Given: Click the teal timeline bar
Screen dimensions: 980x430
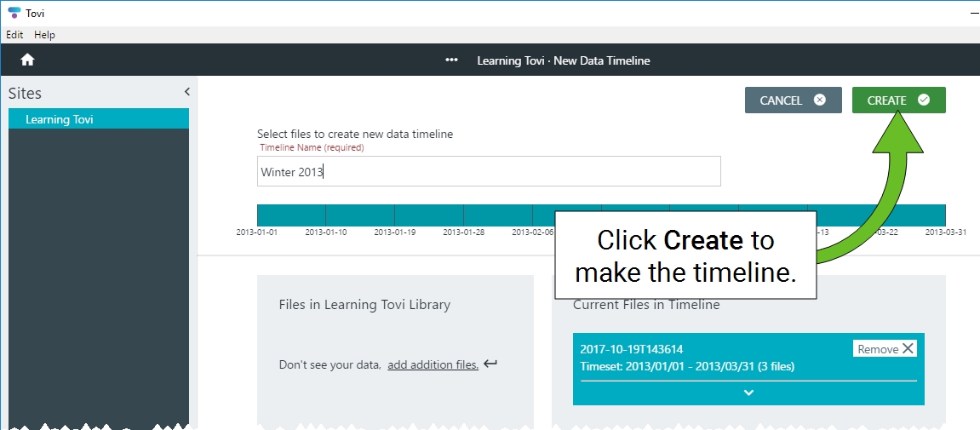Looking at the screenshot, I should tap(601, 215).
